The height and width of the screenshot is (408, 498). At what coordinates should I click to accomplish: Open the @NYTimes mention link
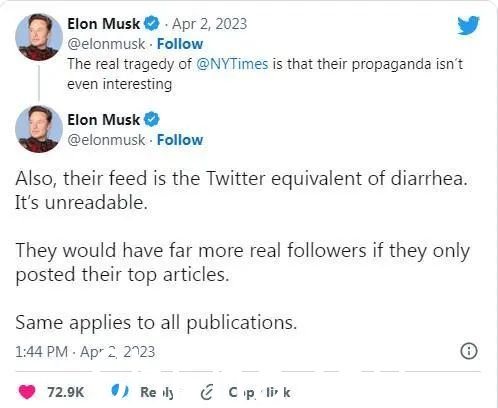pyautogui.click(x=232, y=64)
